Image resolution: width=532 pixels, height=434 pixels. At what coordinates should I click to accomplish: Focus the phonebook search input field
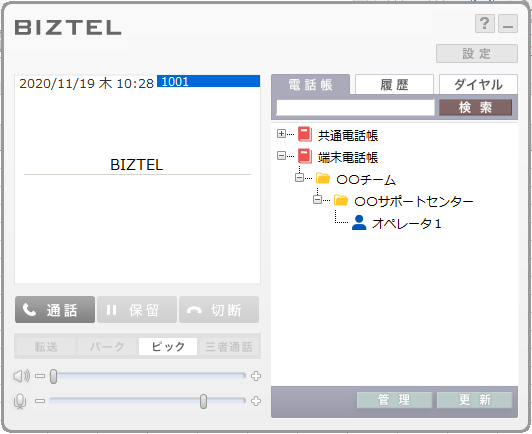click(355, 108)
